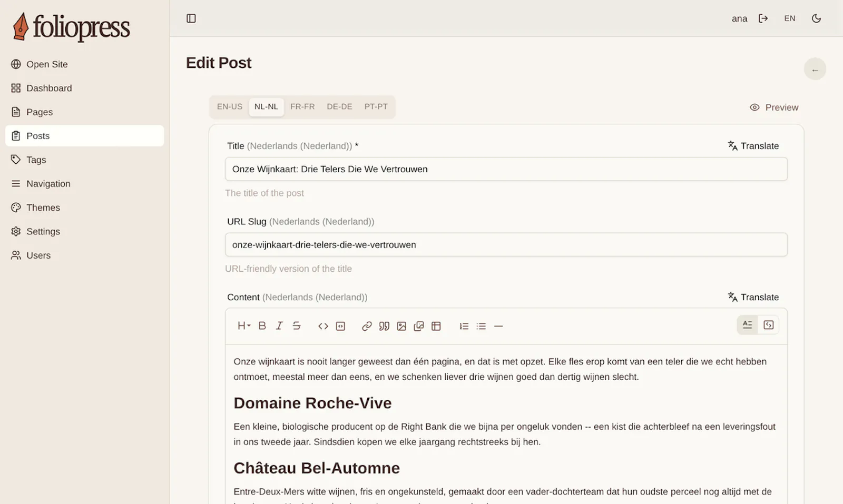Viewport: 843px width, 504px height.
Task: Translate the Title field
Action: coord(753,146)
